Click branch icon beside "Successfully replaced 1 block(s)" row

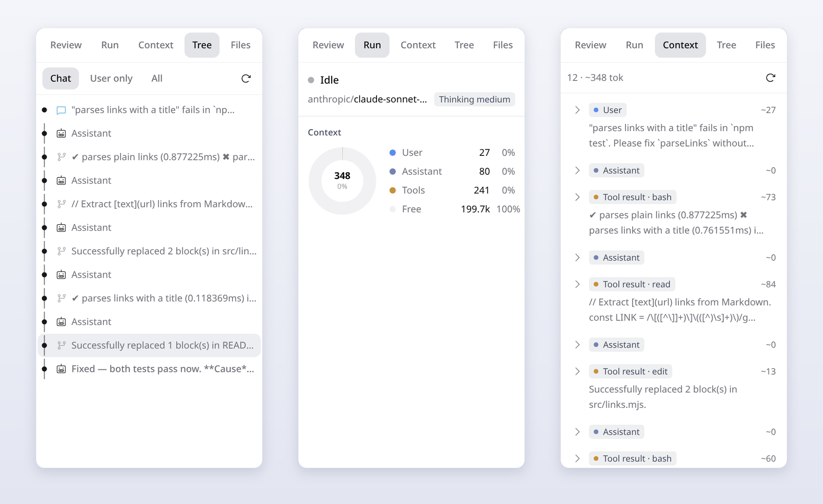(x=61, y=345)
